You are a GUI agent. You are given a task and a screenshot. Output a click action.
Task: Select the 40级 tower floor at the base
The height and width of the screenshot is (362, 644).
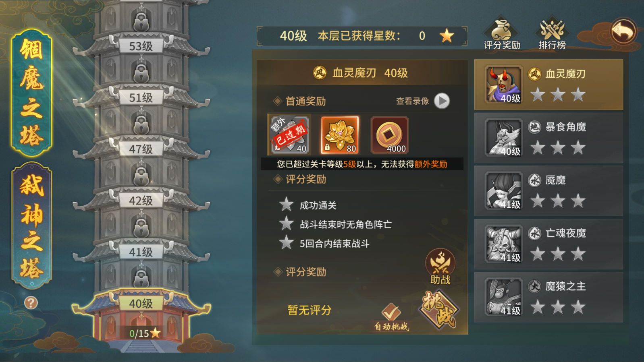141,303
